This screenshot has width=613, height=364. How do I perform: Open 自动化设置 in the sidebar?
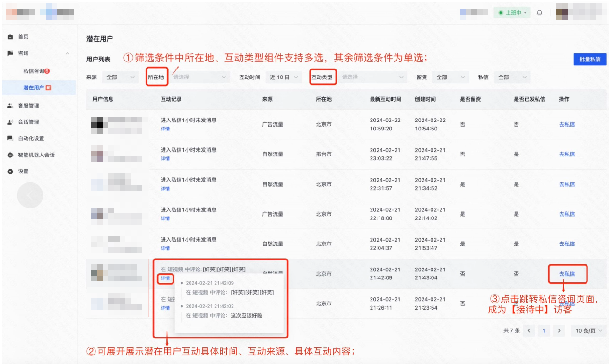[31, 139]
